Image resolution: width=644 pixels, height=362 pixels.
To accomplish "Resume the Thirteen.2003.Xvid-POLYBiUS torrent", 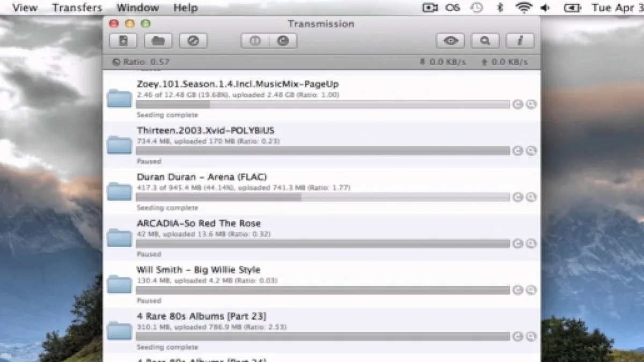I will [517, 151].
